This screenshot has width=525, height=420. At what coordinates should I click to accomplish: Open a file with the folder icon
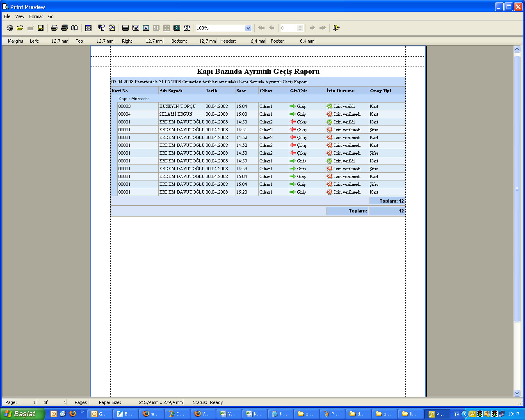(x=20, y=28)
